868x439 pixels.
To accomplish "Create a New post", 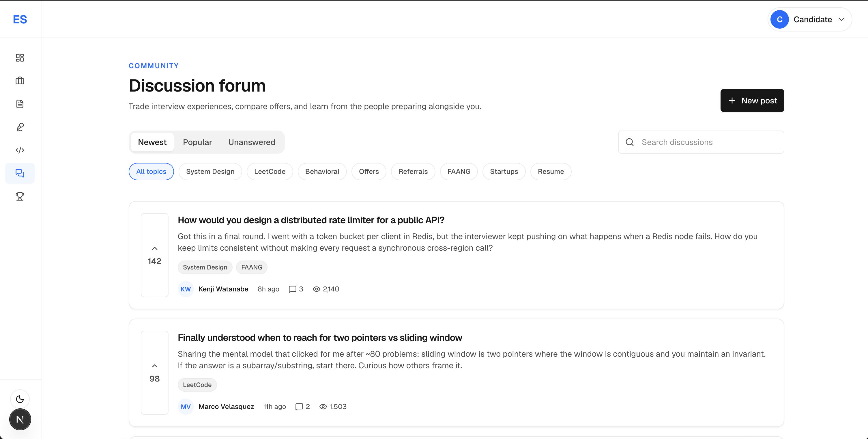I will click(752, 101).
